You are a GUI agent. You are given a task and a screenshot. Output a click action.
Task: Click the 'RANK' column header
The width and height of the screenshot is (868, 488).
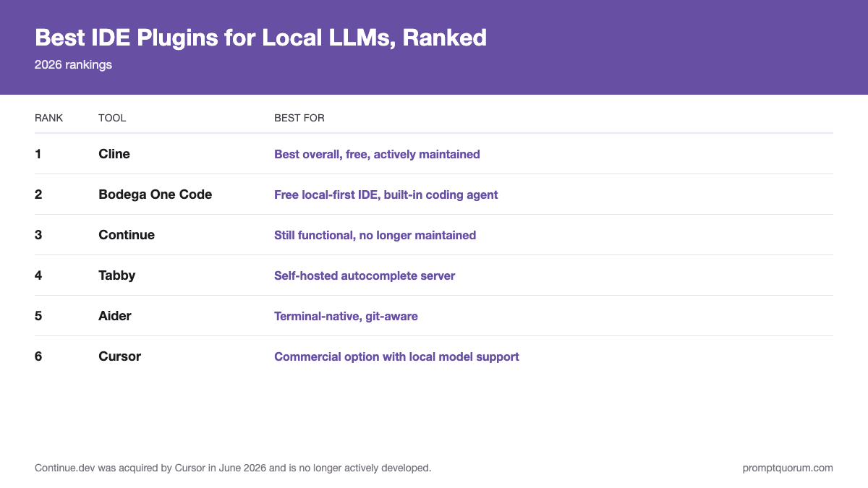(x=49, y=118)
